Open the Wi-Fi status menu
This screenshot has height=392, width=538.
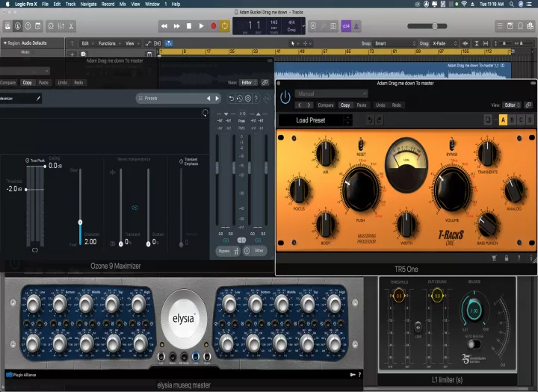[464, 4]
